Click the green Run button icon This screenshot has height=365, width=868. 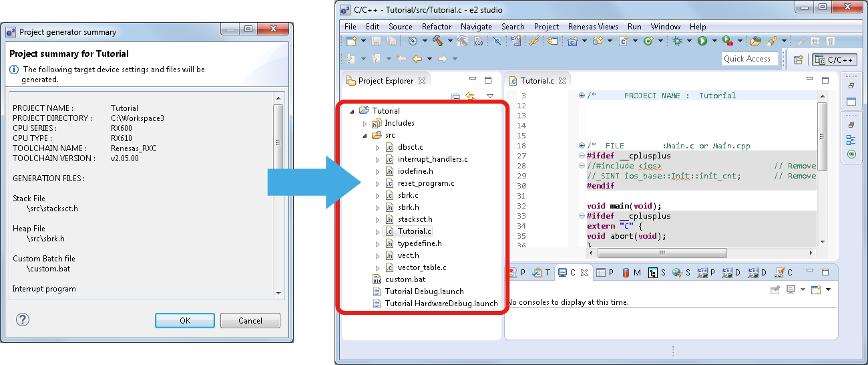click(702, 41)
